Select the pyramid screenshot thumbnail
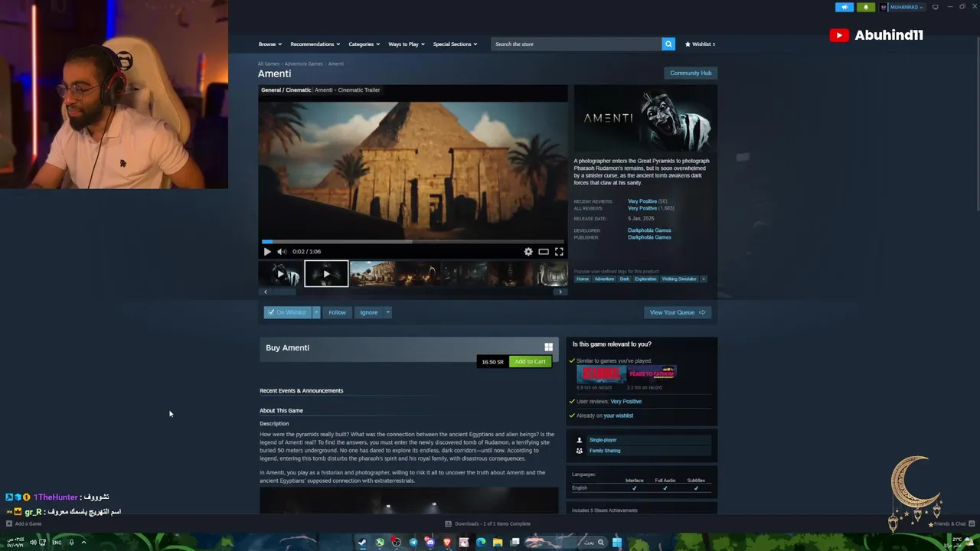Viewport: 980px width, 551px height. click(x=372, y=274)
